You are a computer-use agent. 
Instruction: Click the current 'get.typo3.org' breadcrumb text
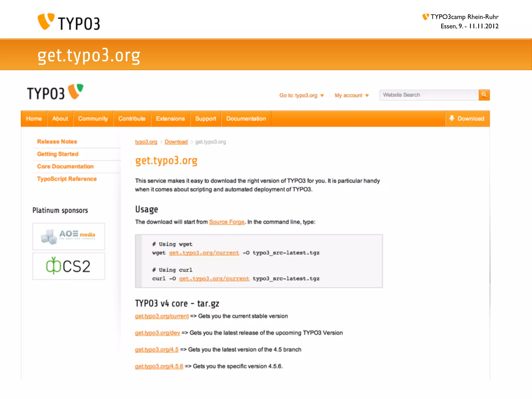click(210, 142)
